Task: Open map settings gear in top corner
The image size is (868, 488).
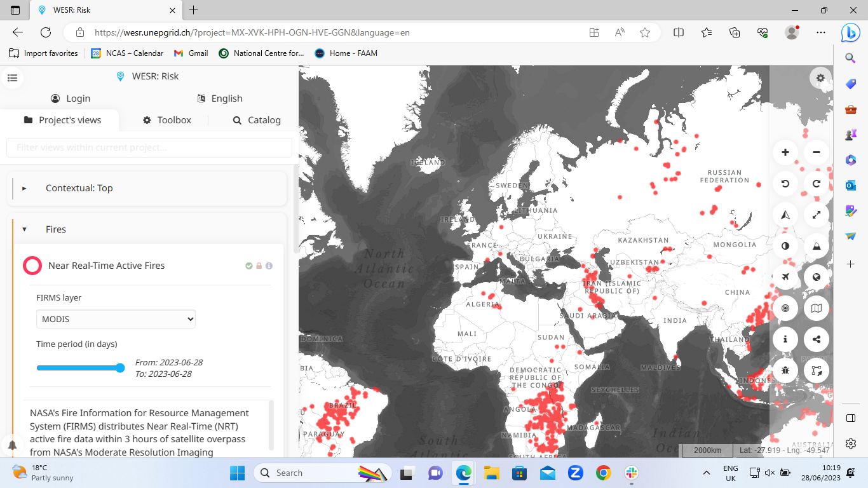Action: point(820,78)
